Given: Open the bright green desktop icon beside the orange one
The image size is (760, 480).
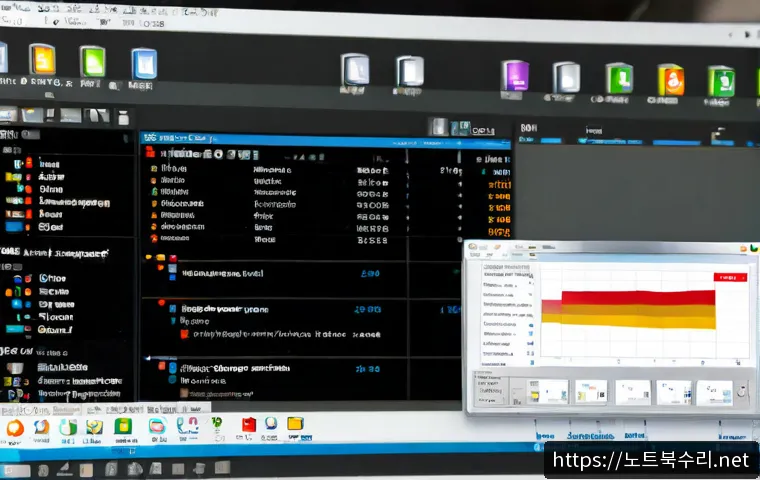Looking at the screenshot, I should click(93, 62).
